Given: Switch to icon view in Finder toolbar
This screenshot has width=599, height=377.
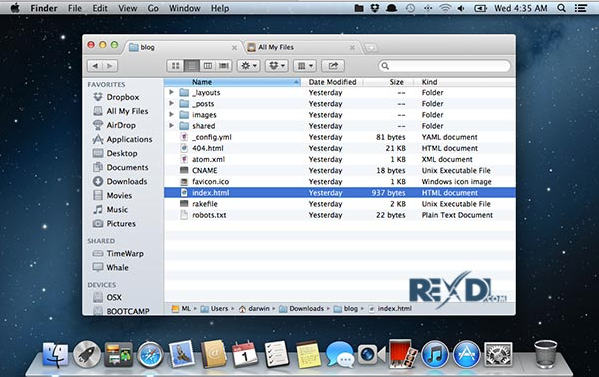Looking at the screenshot, I should (175, 66).
